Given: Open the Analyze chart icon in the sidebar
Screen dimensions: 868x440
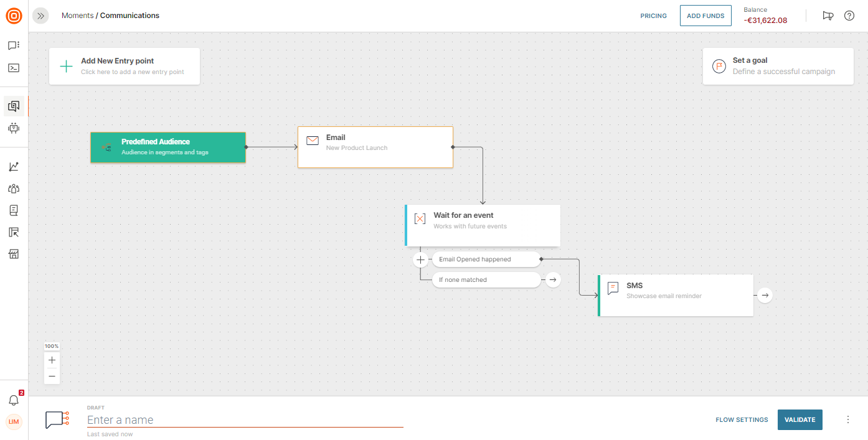Looking at the screenshot, I should 14,167.
